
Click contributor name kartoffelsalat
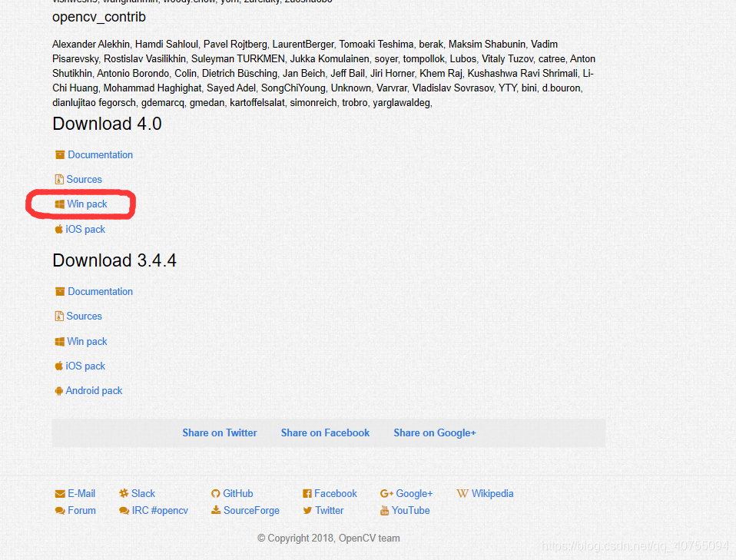tap(257, 103)
